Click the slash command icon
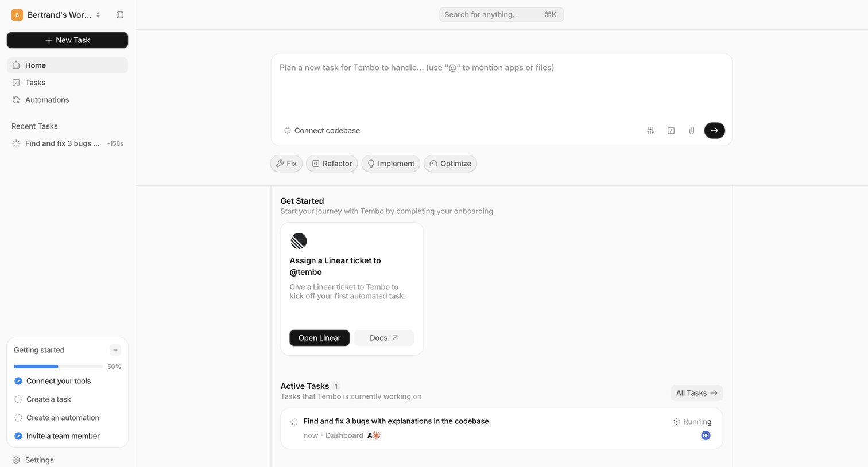 tap(671, 131)
